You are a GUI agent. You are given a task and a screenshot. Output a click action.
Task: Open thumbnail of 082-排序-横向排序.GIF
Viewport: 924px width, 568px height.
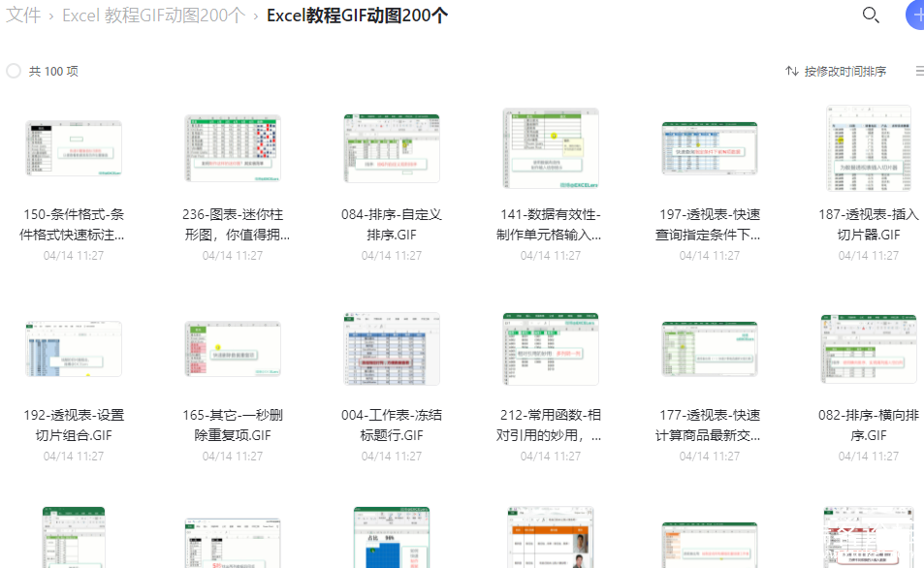tap(869, 349)
